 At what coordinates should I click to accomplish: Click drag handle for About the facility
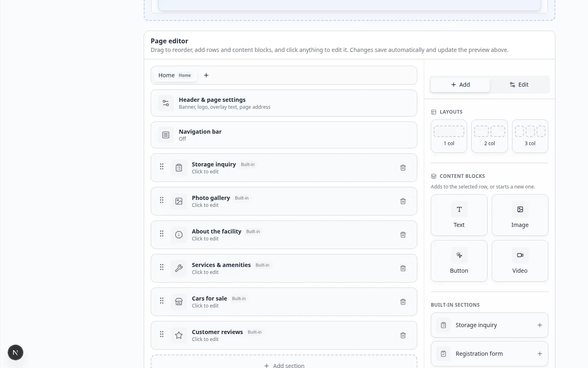point(162,233)
